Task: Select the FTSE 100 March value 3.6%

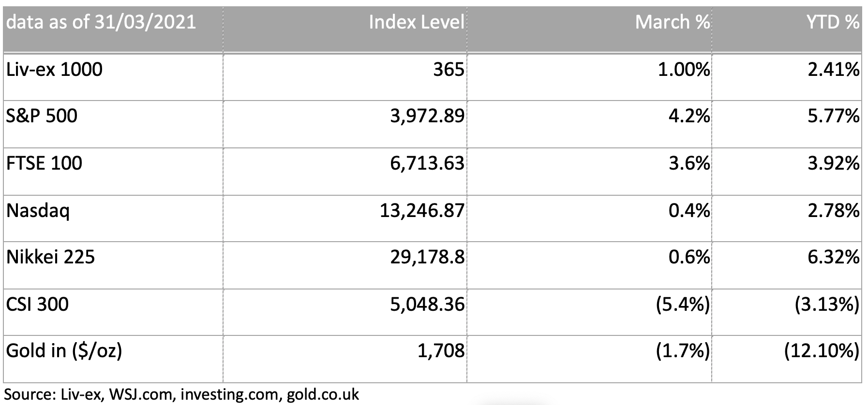Action: (689, 163)
